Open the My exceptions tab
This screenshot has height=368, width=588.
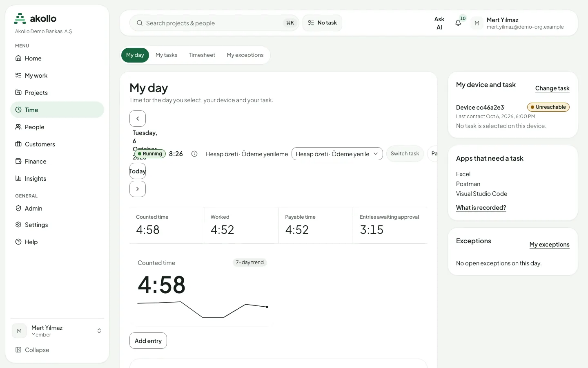tap(245, 55)
